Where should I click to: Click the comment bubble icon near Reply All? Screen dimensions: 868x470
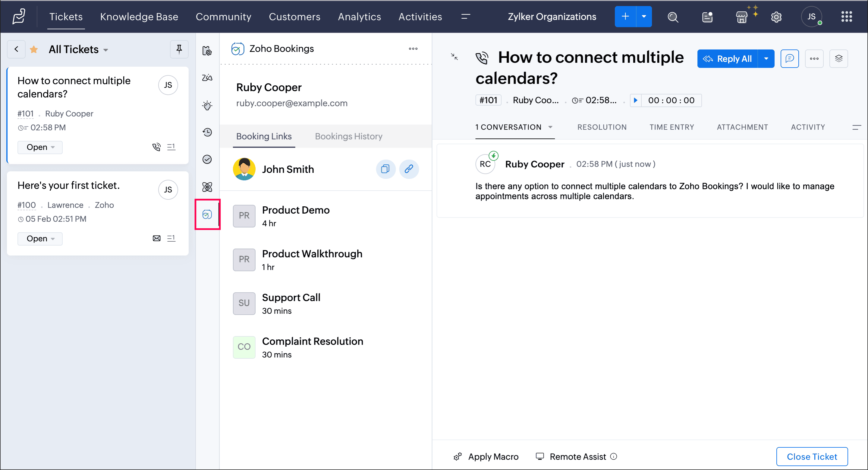(x=790, y=59)
